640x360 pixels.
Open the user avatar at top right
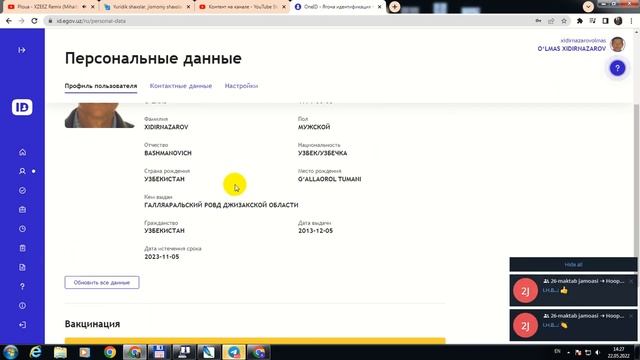click(x=618, y=44)
